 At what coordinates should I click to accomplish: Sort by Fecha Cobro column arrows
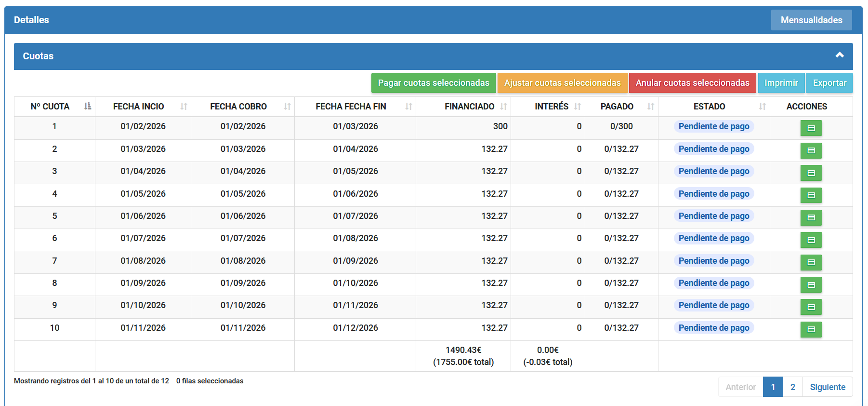[x=287, y=107]
